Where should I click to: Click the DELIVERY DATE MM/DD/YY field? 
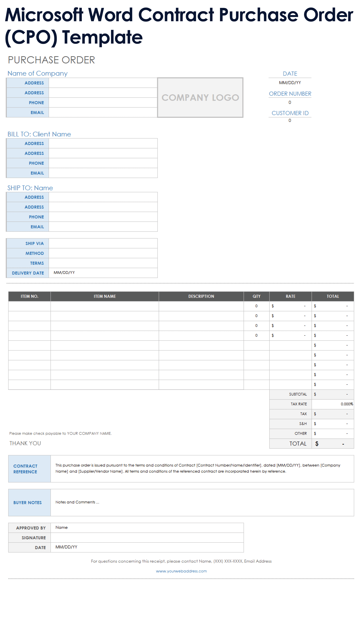click(x=103, y=273)
